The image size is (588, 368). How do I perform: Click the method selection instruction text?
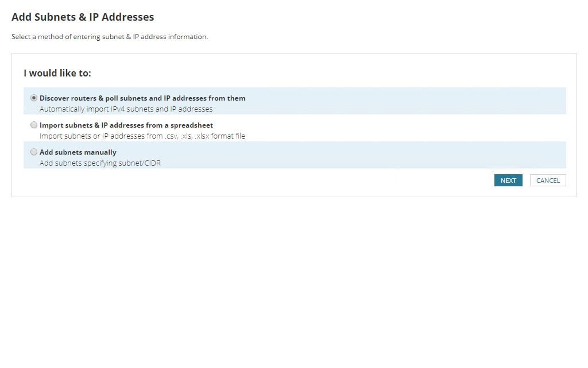109,36
